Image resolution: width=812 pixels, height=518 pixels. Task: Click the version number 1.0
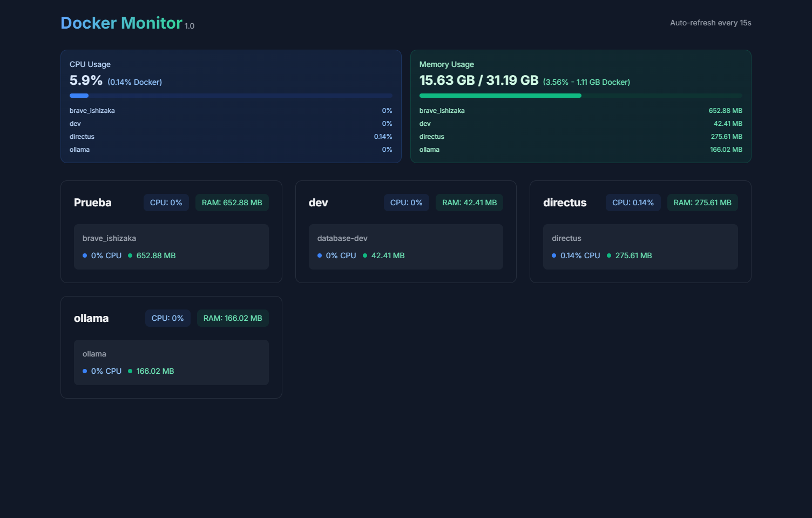pos(190,26)
